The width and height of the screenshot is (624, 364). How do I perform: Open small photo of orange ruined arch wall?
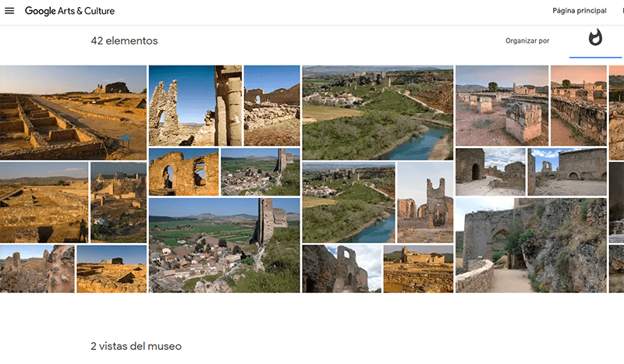click(183, 171)
